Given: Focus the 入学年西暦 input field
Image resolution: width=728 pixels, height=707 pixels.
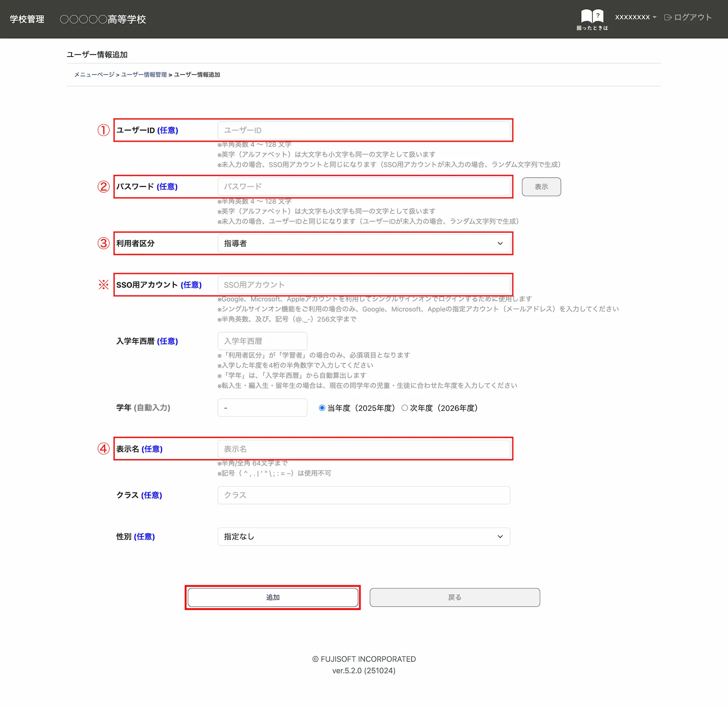Looking at the screenshot, I should pos(262,341).
